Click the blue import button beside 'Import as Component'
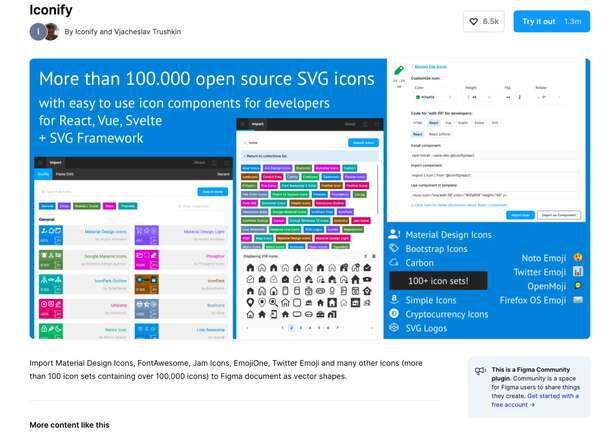Image resolution: width=616 pixels, height=432 pixels. pyautogui.click(x=520, y=215)
